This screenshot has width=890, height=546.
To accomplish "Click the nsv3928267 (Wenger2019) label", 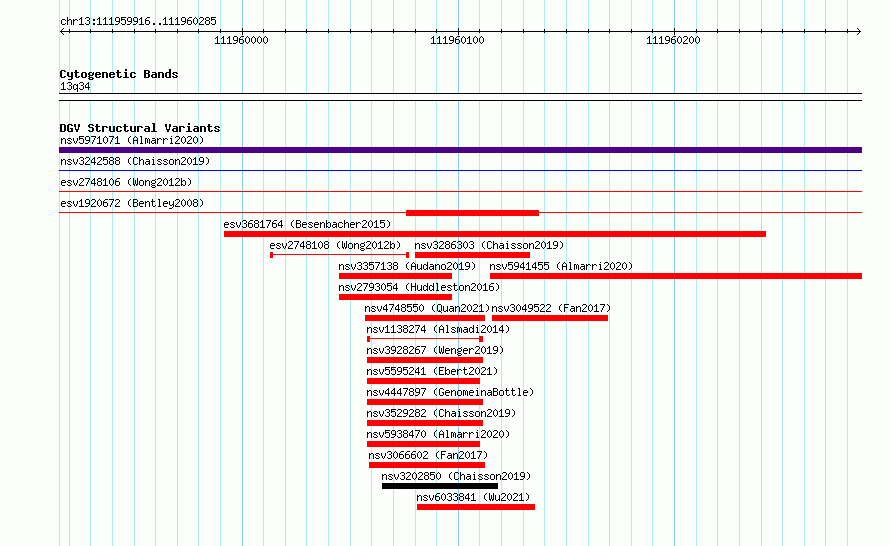I will tap(435, 350).
